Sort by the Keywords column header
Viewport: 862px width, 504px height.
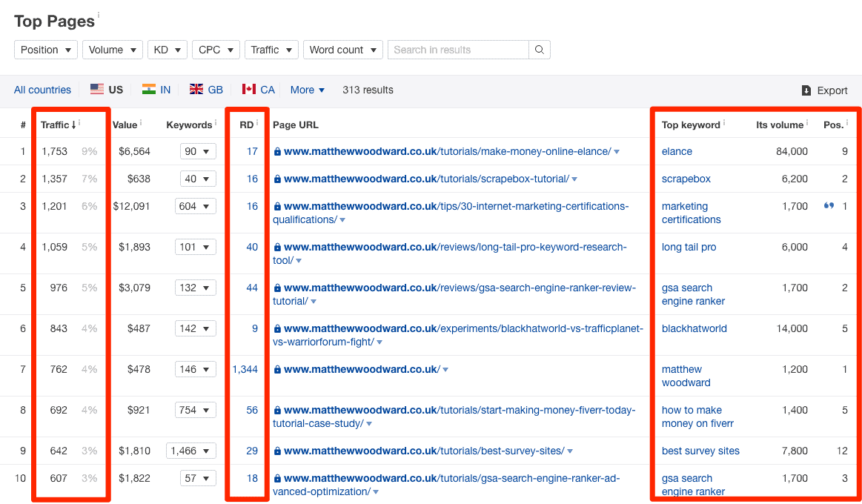pyautogui.click(x=189, y=125)
